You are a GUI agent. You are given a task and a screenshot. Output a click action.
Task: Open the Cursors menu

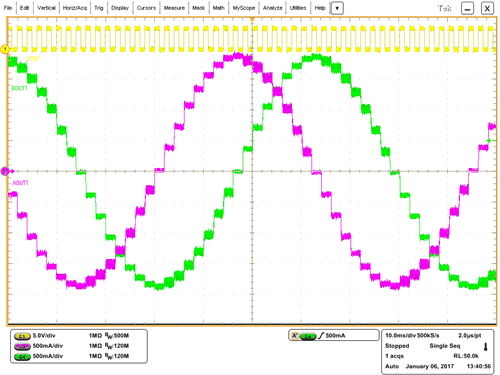[146, 8]
